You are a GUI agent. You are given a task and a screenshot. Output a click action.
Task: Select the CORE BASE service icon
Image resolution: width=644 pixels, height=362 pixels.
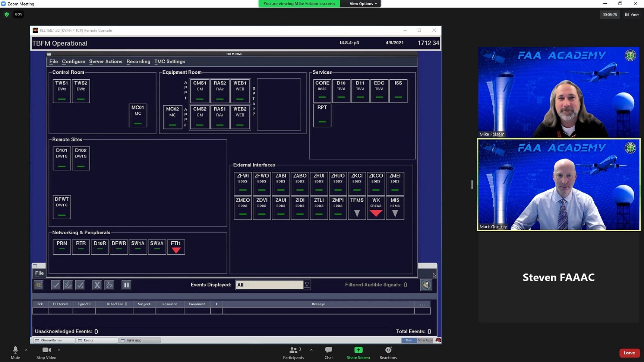tap(322, 90)
